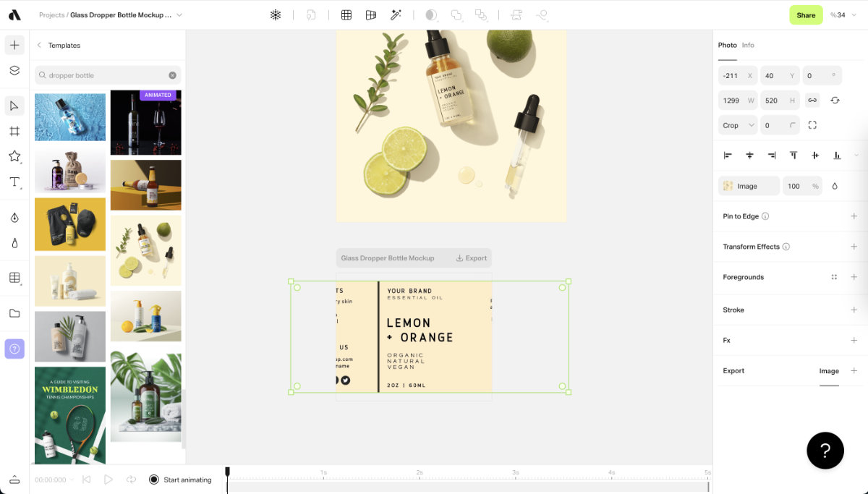Toggle the aspect ratio lock link
Image resolution: width=868 pixels, height=494 pixels.
tap(812, 100)
